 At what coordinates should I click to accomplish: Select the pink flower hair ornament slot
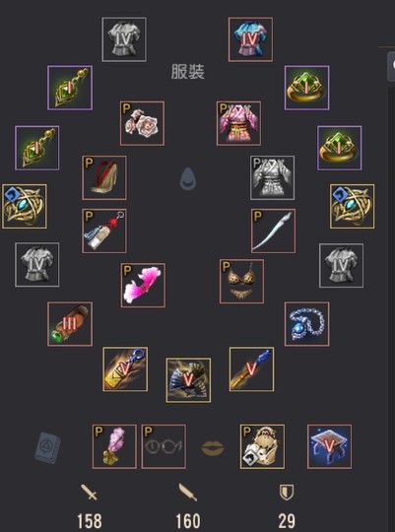pyautogui.click(x=114, y=446)
